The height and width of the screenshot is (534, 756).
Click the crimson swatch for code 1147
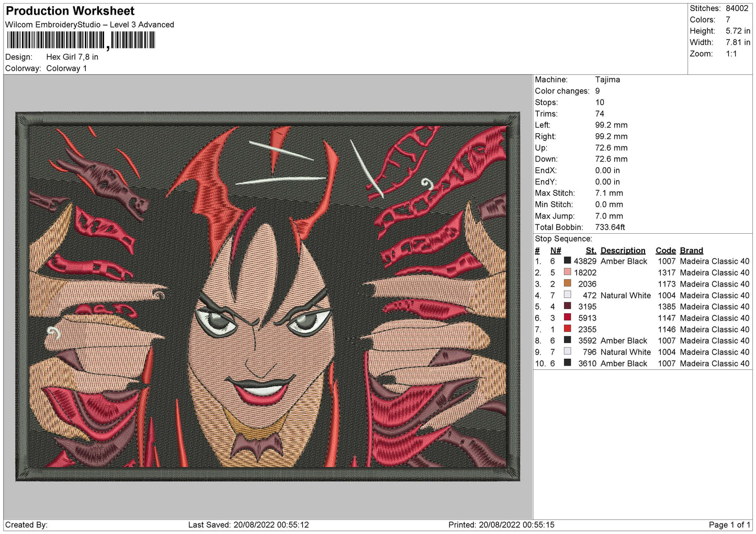click(x=567, y=317)
